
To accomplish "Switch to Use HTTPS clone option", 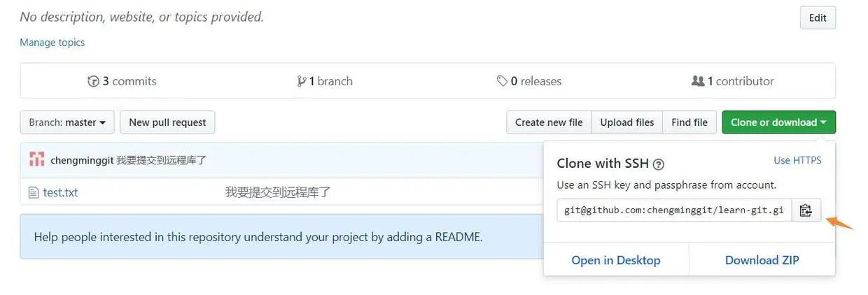I will 797,161.
